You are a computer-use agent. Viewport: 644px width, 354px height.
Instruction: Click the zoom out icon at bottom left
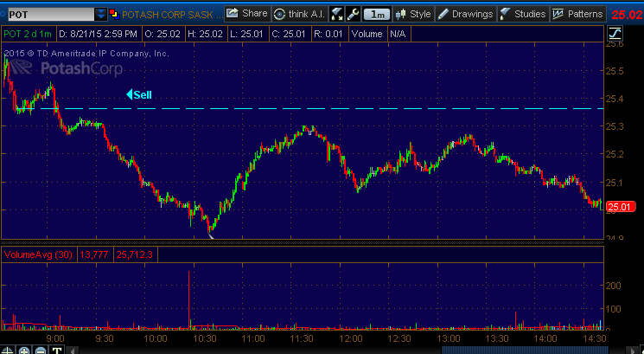pyautogui.click(x=40, y=350)
